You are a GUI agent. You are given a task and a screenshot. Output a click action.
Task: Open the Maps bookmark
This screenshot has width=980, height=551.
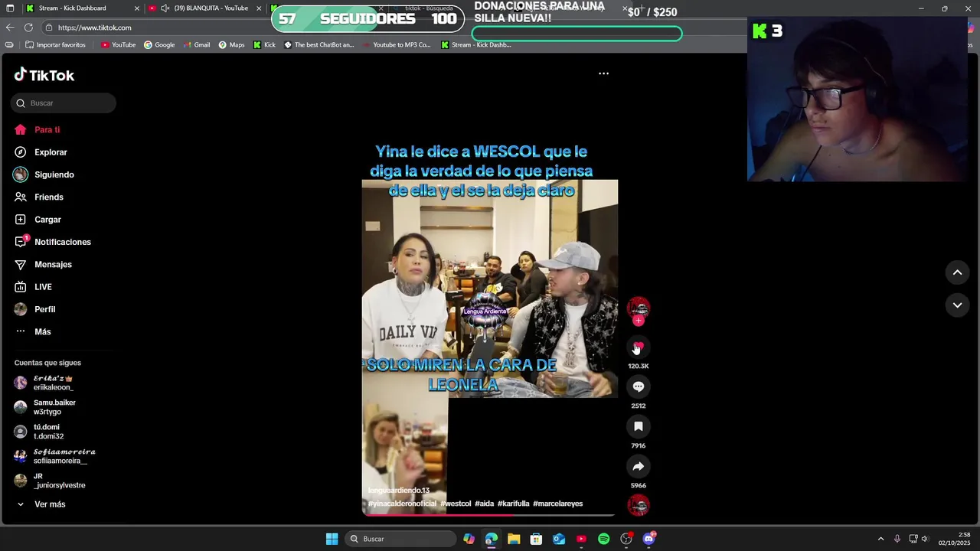[231, 45]
